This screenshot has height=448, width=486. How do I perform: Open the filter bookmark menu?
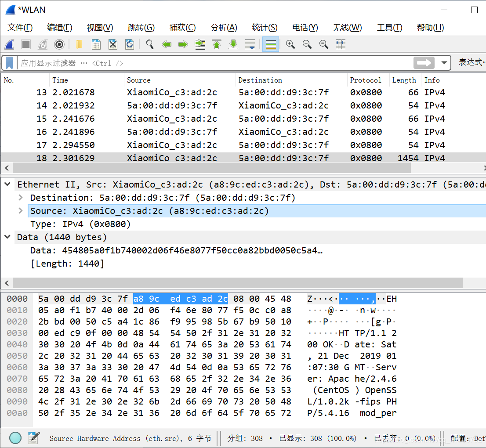pos(9,63)
